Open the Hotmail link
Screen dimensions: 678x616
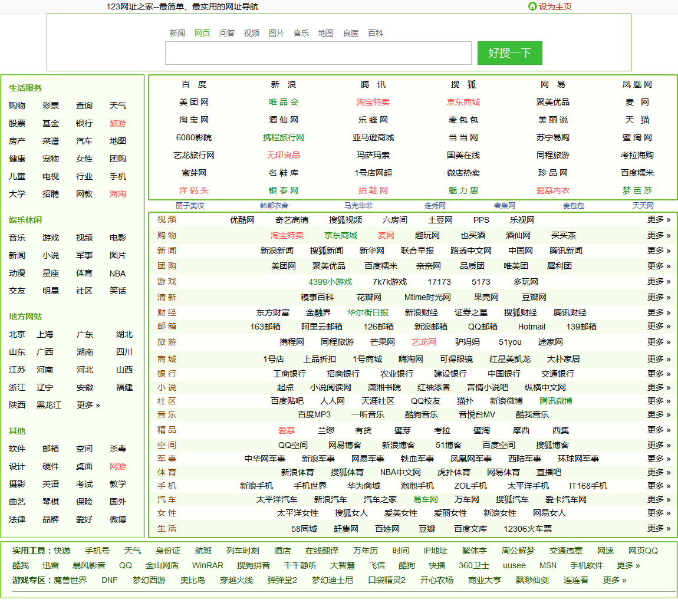point(531,327)
